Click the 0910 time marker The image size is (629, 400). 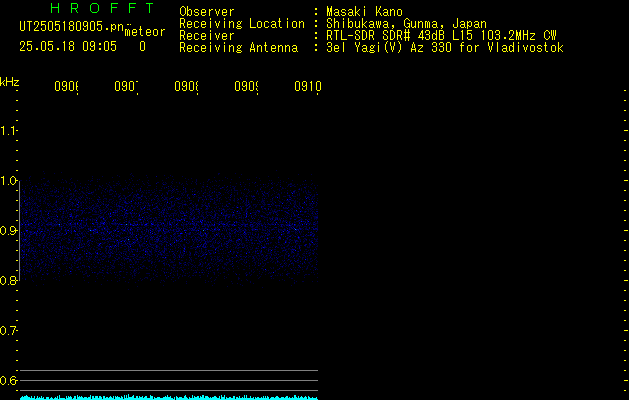coord(308,86)
